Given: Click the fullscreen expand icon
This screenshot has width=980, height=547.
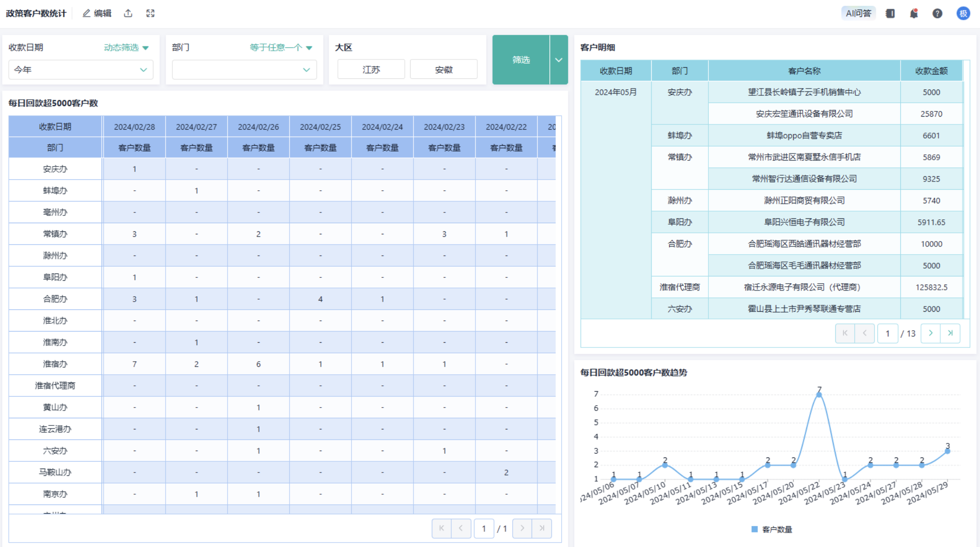Looking at the screenshot, I should (151, 14).
